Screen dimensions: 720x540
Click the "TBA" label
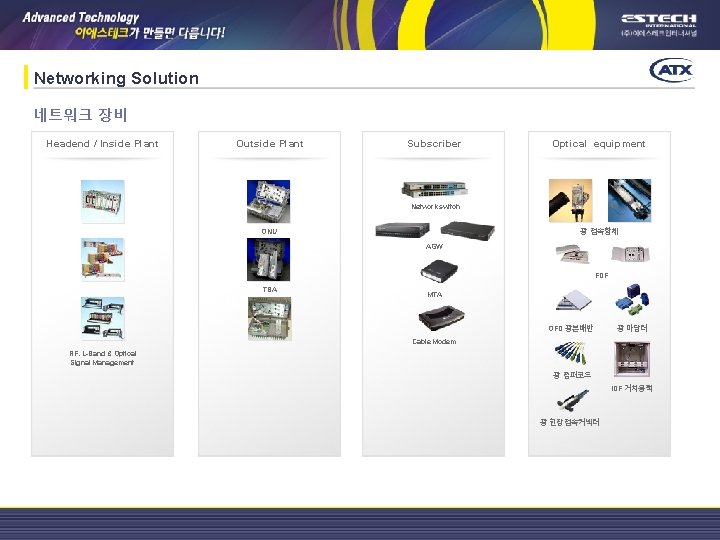270,290
